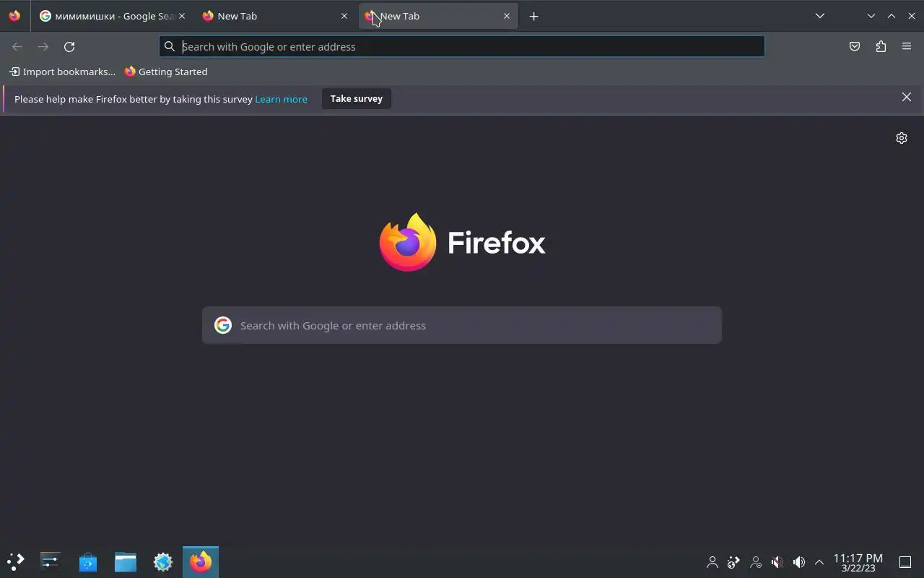
Task: Select the active rightmost New Tab
Action: (437, 16)
